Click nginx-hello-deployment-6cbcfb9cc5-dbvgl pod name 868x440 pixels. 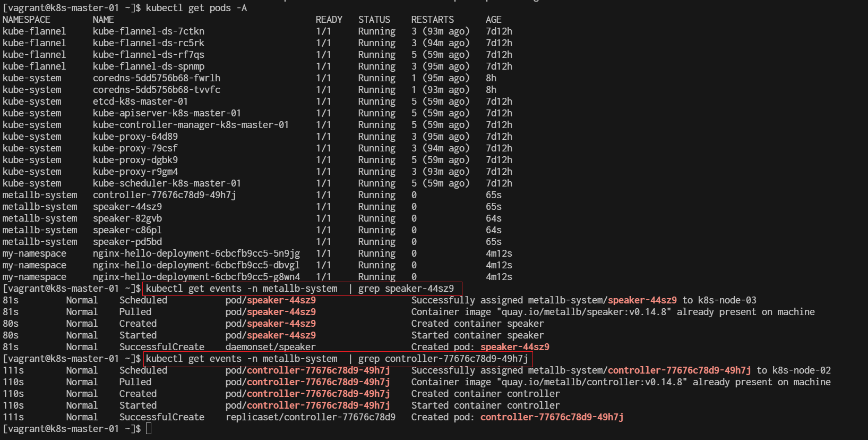[196, 265]
